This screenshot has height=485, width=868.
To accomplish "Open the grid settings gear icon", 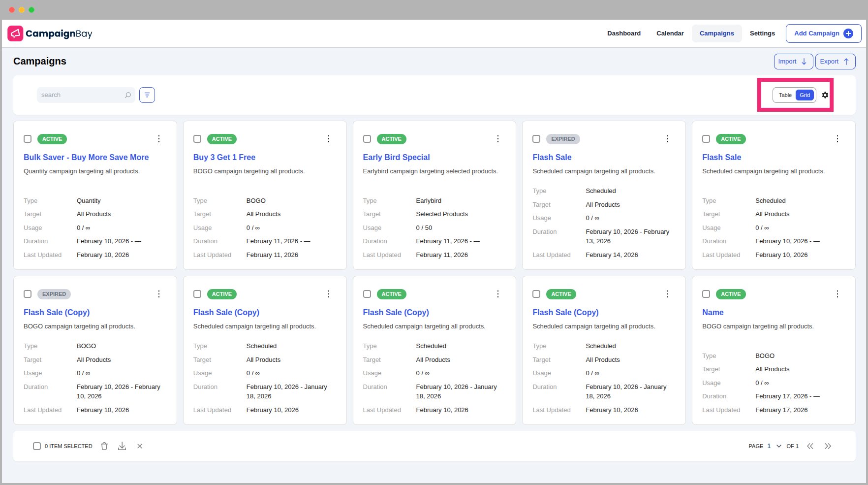I will [825, 95].
